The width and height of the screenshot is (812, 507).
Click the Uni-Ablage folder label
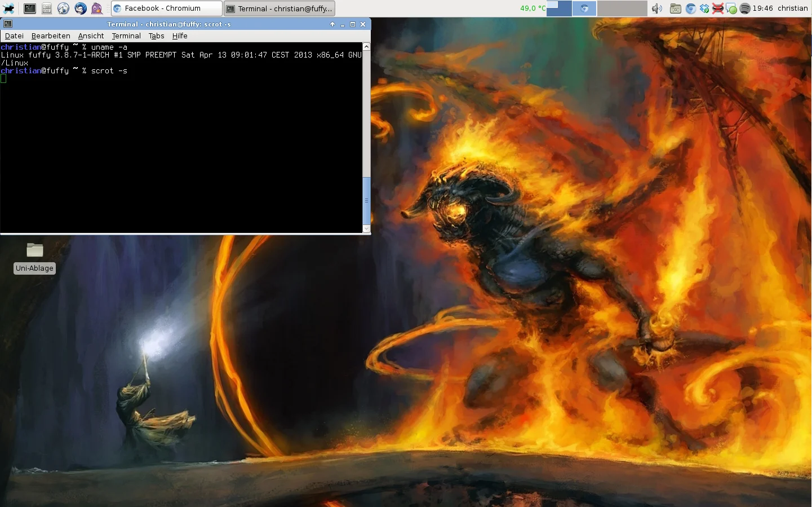click(34, 268)
